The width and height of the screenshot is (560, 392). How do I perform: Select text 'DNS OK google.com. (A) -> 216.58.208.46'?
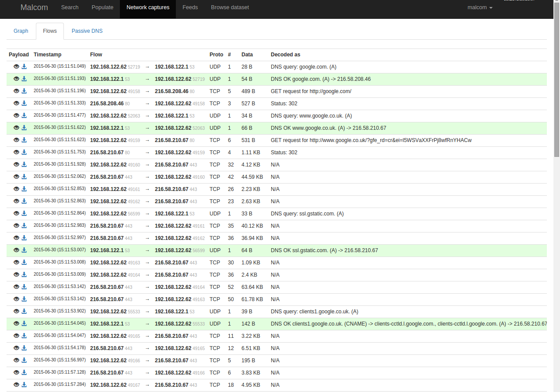[x=321, y=79]
